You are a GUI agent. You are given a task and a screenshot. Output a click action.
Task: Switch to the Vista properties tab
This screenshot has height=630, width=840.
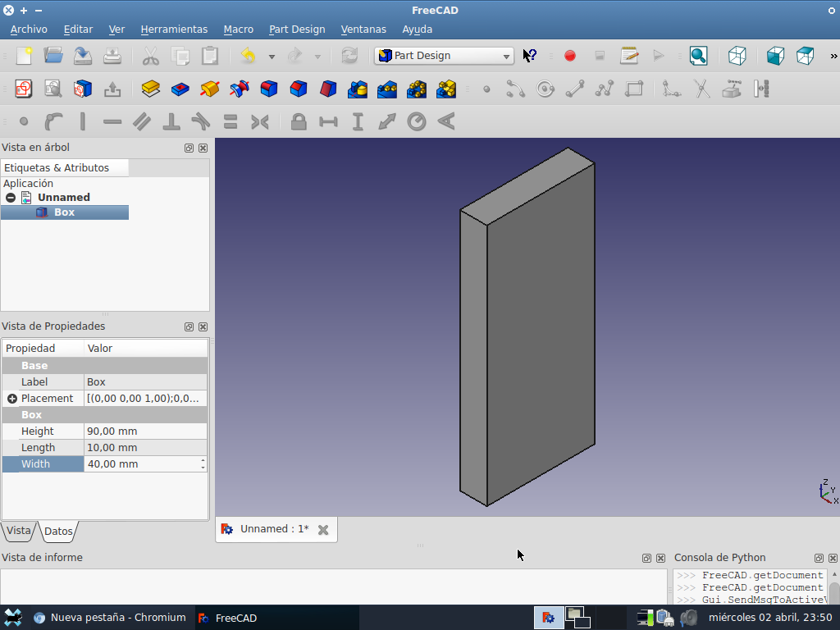point(18,531)
